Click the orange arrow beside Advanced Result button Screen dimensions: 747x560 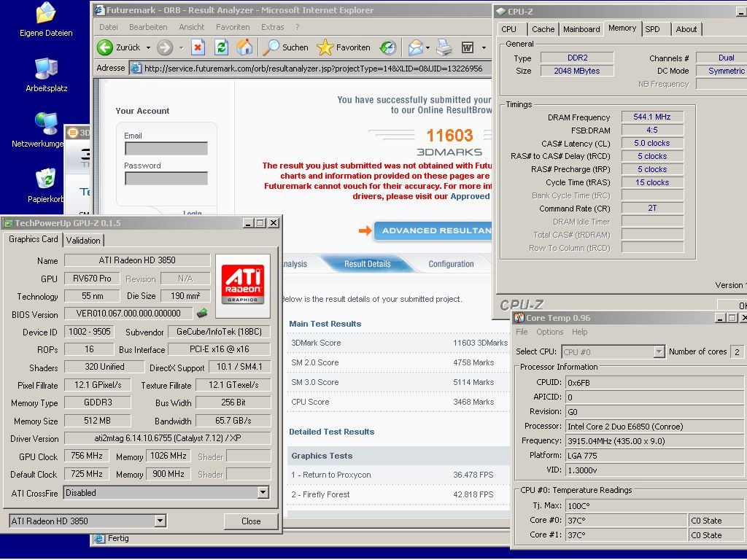point(365,230)
